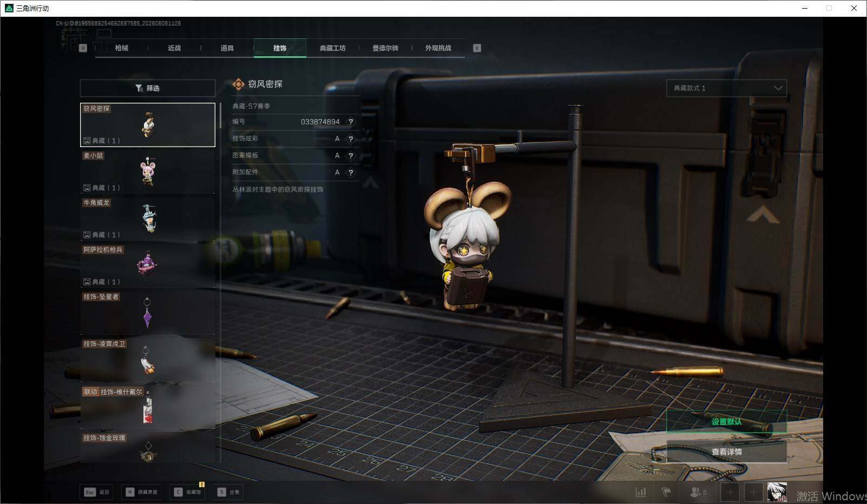Select the 麦小鼠 charm item

point(148,171)
